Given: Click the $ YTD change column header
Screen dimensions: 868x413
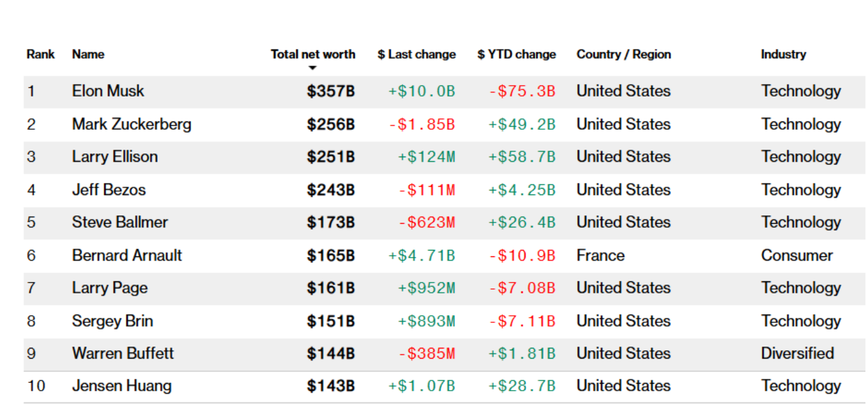Looking at the screenshot, I should 517,54.
